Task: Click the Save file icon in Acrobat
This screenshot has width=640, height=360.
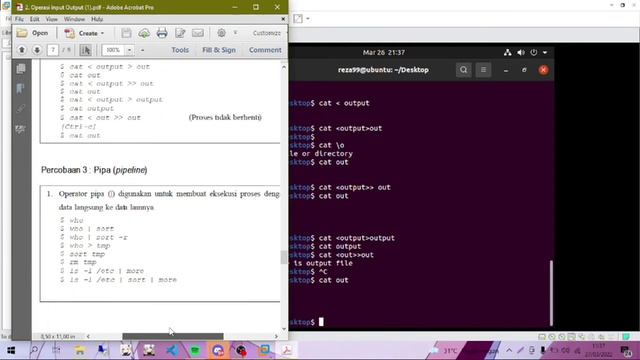Action: (126, 33)
